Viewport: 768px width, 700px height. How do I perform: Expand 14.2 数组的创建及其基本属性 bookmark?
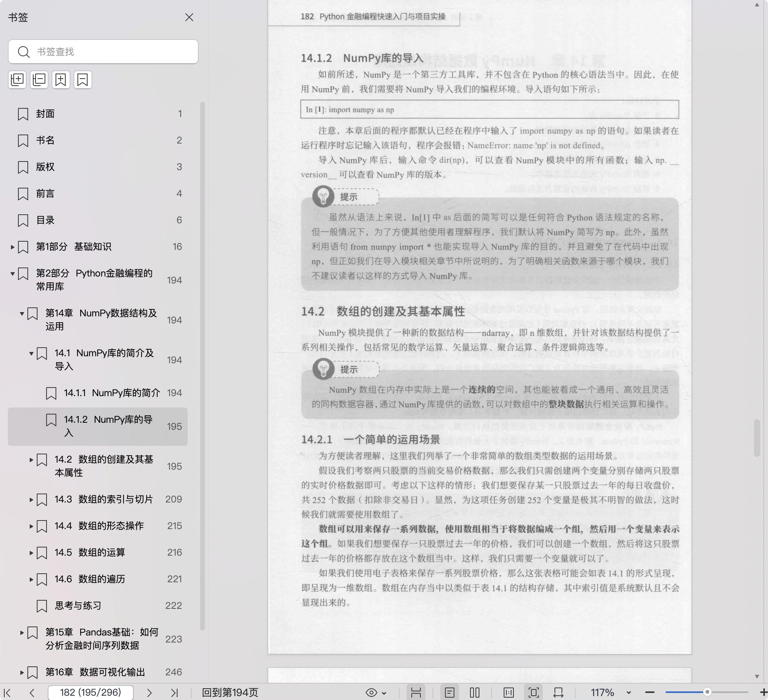pyautogui.click(x=31, y=459)
